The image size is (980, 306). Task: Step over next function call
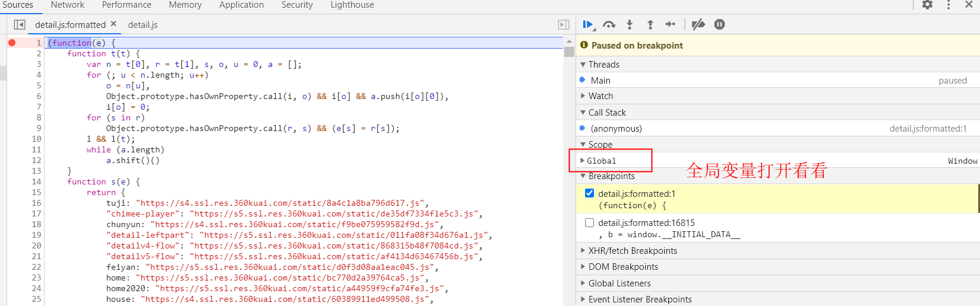tap(609, 24)
